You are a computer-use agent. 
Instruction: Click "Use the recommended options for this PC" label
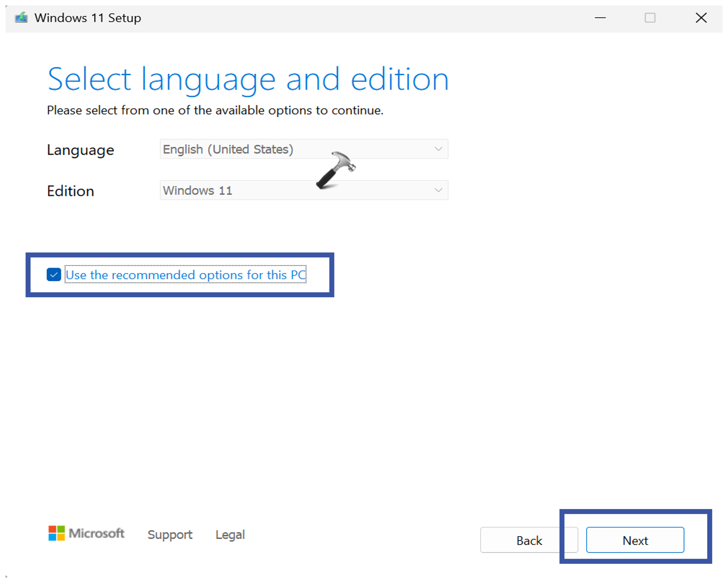tap(185, 275)
